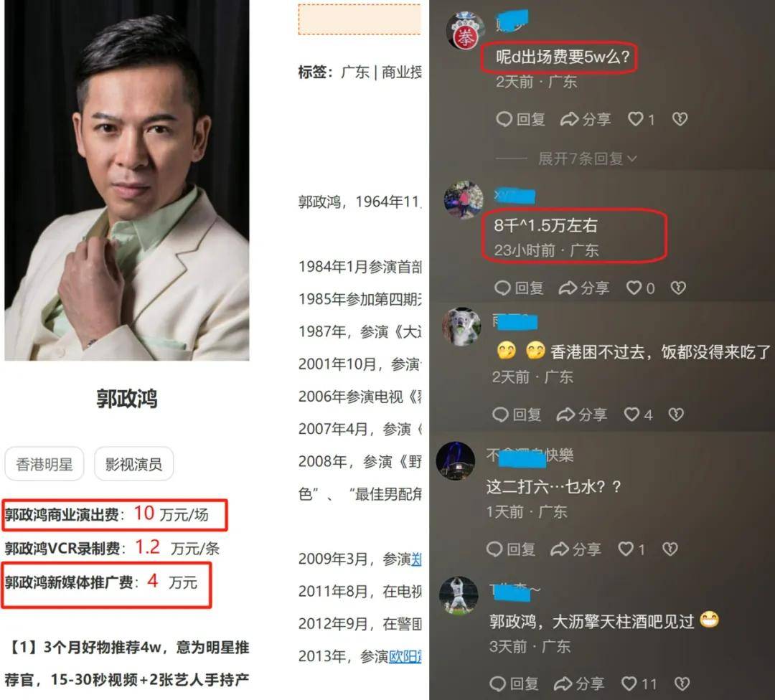Reply to the 呢d出场费要5w么 comment

click(x=520, y=119)
